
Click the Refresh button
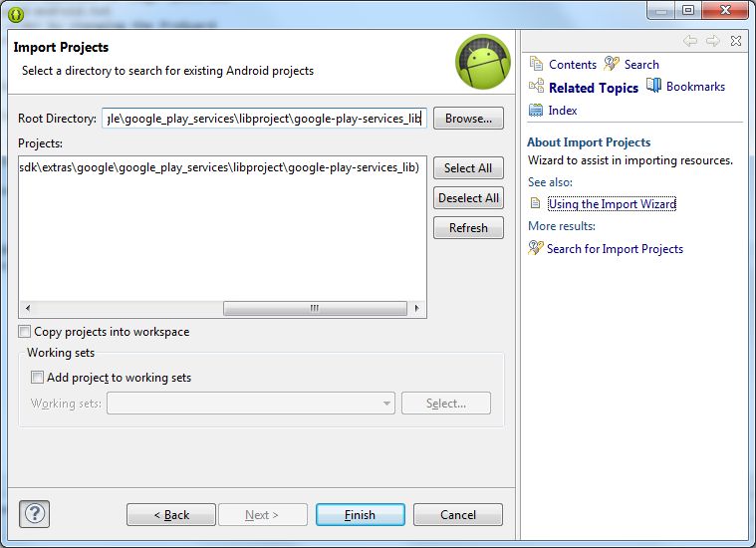tap(468, 228)
